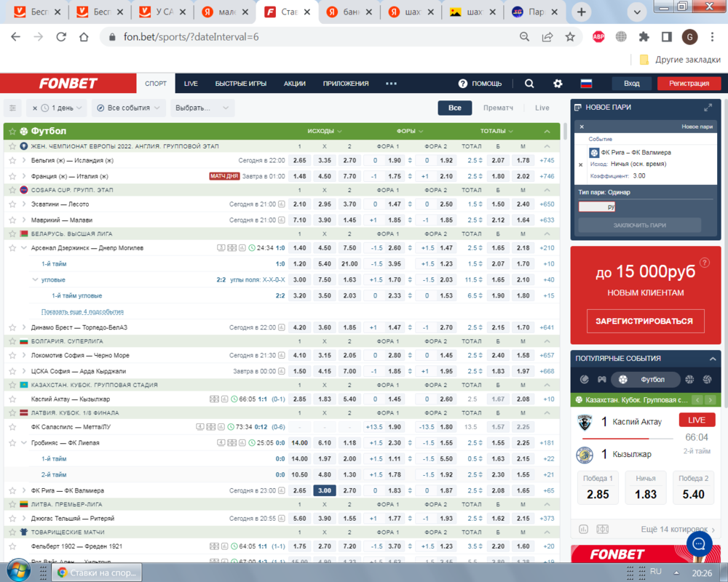The height and width of the screenshot is (582, 728).
Task: Open the Выбрать... dropdown
Action: pos(202,108)
